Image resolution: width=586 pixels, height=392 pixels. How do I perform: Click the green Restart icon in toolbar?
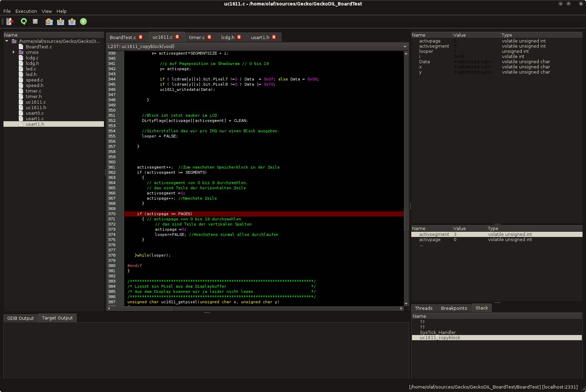click(x=23, y=21)
